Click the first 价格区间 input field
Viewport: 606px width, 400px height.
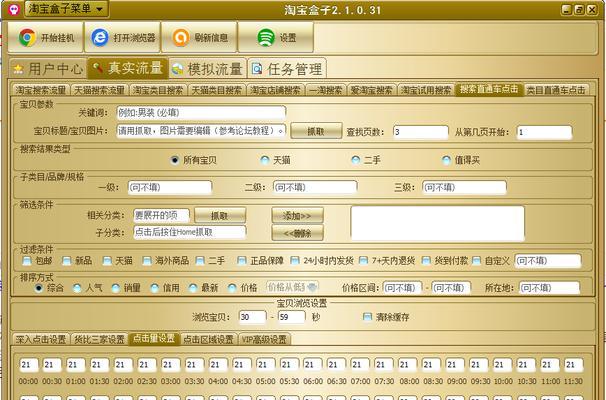tap(402, 288)
